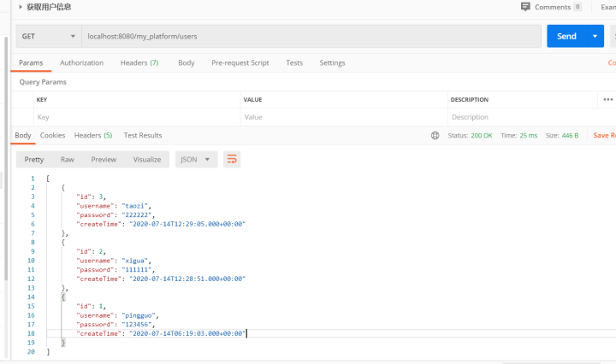Open the Tests tab
This screenshot has height=364, width=616.
294,62
